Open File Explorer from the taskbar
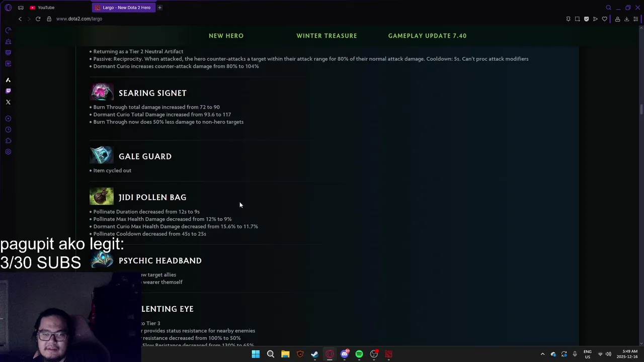Screen dimensions: 644x362 [x=285, y=354]
